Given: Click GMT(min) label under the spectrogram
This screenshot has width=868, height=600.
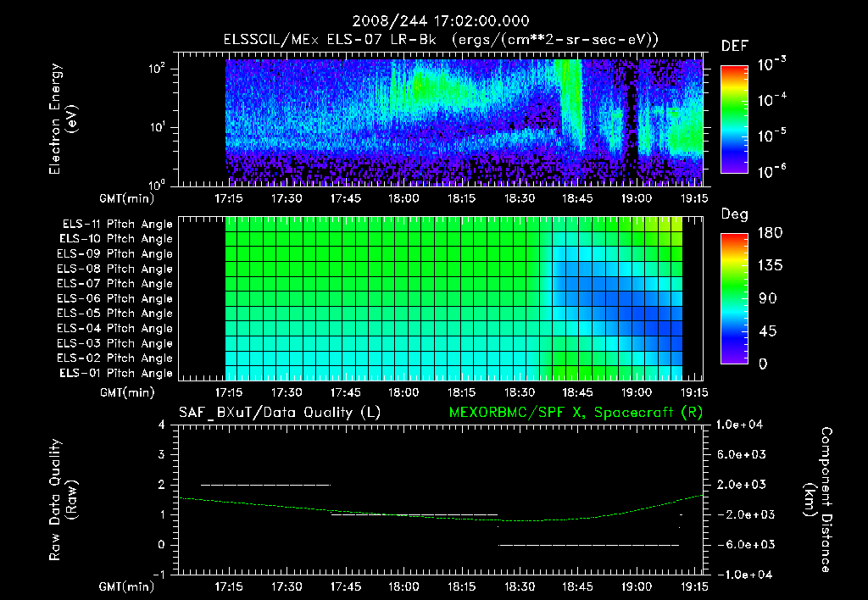Looking at the screenshot, I should (126, 198).
